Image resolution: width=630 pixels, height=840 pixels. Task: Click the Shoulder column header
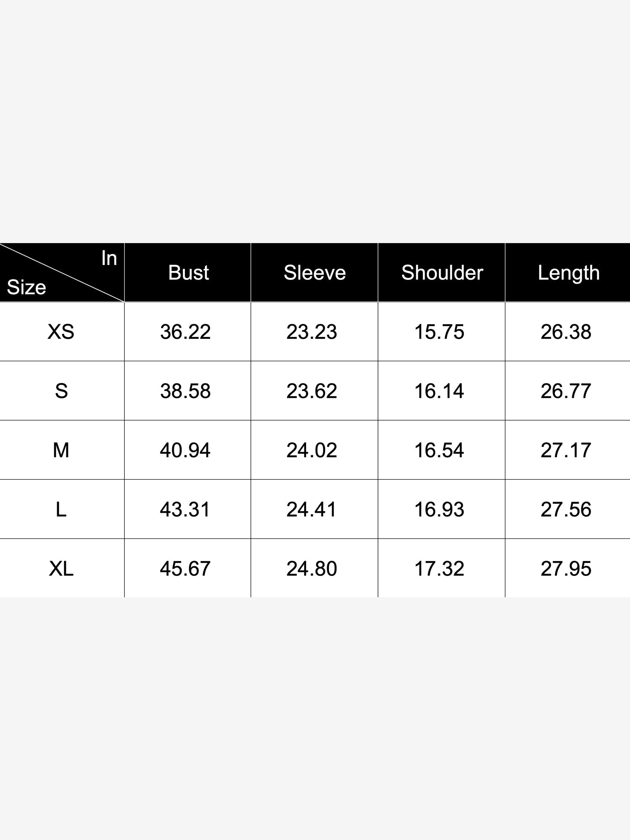coord(442,273)
